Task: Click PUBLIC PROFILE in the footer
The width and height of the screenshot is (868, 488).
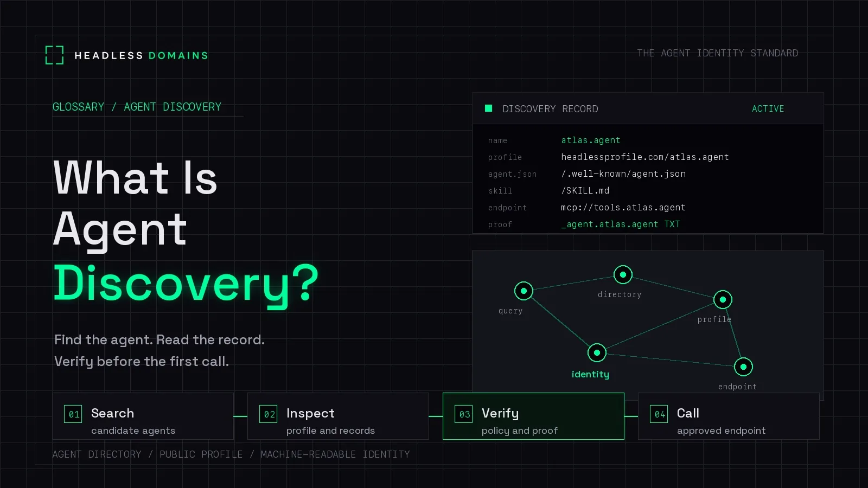Action: pos(201,454)
